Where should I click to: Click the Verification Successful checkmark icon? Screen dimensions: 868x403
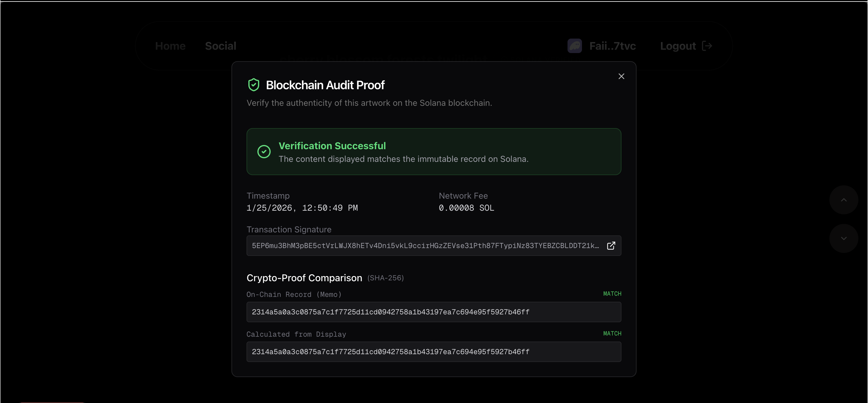[264, 152]
